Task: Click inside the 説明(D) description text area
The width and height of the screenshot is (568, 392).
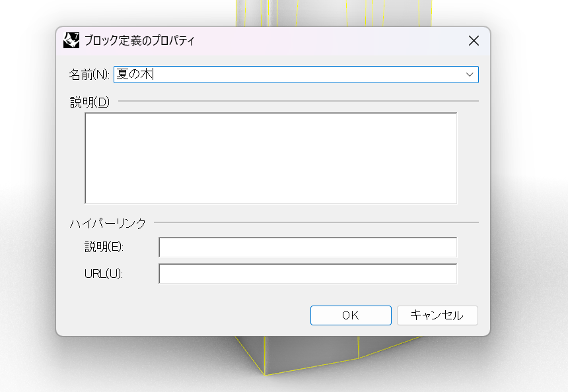Action: [271, 158]
